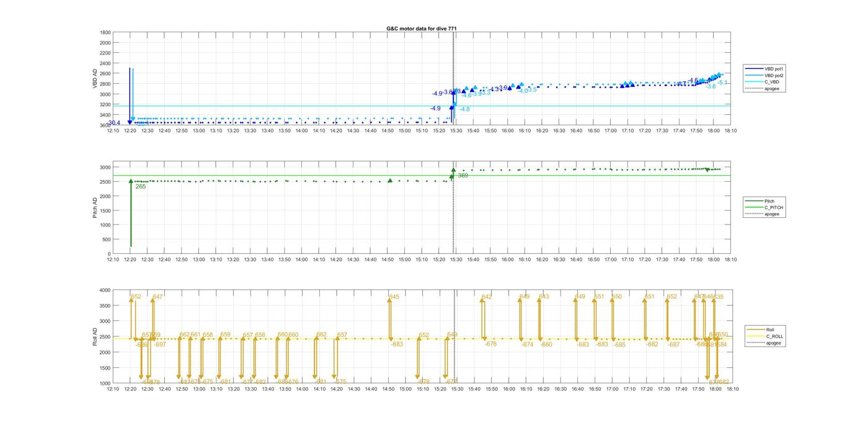Click the "18:10" tick under the Roll plot
Viewport: 868px width, 430px height.
(x=732, y=389)
